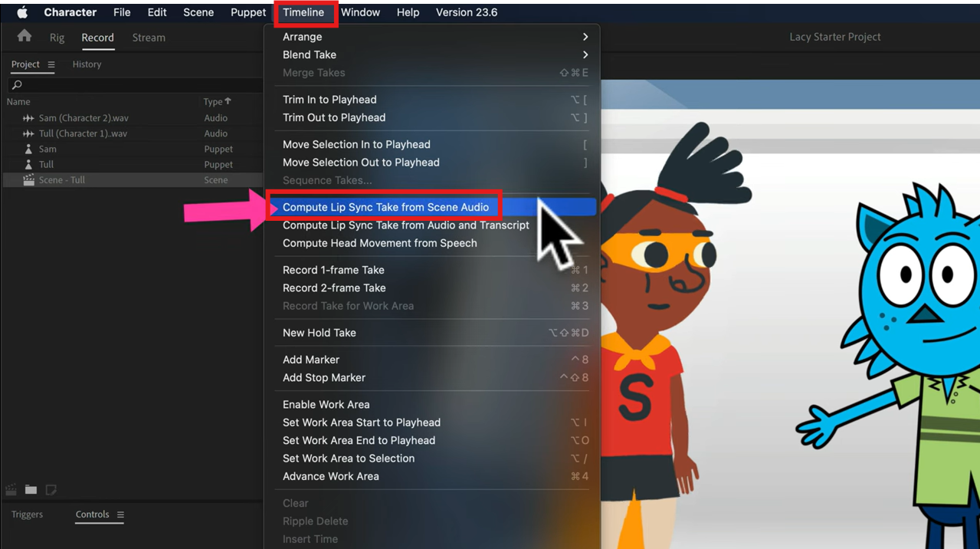Open the Project panel hamburger menu
This screenshot has width=980, height=549.
(51, 64)
